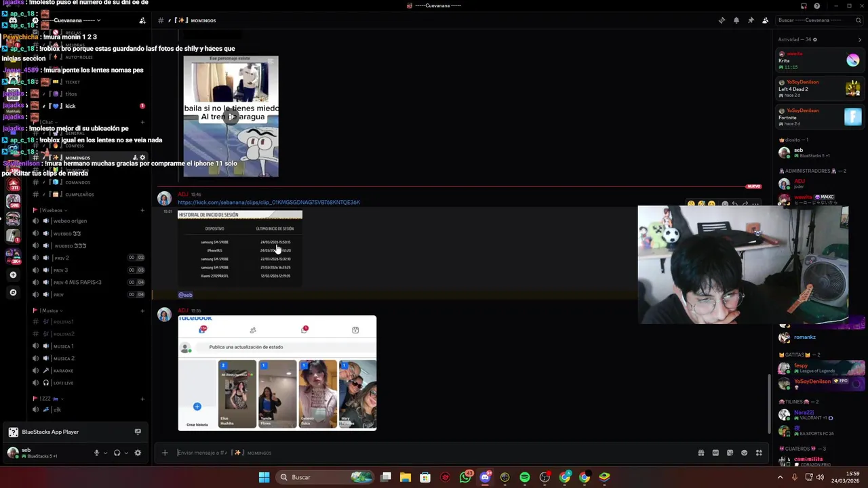Open File Explorer from the taskbar

point(406,477)
